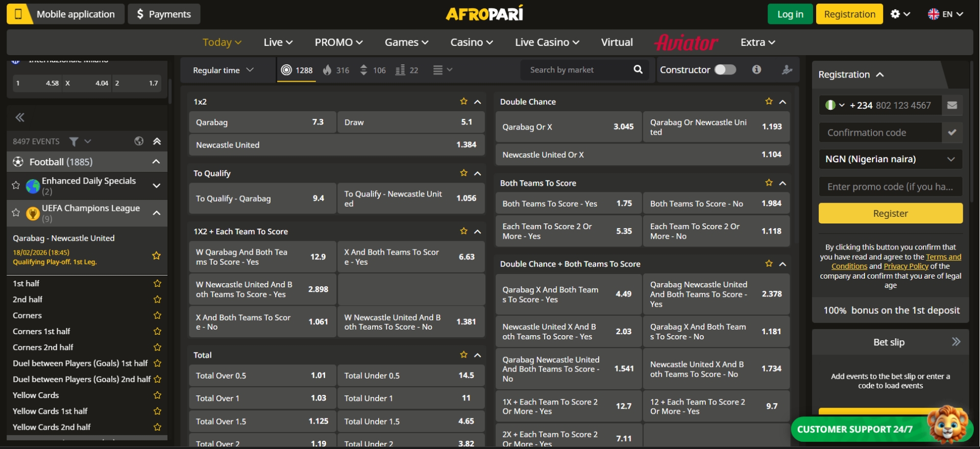Favorite Enhanced Daily Specials star
Viewport: 980px width, 449px height.
(16, 186)
